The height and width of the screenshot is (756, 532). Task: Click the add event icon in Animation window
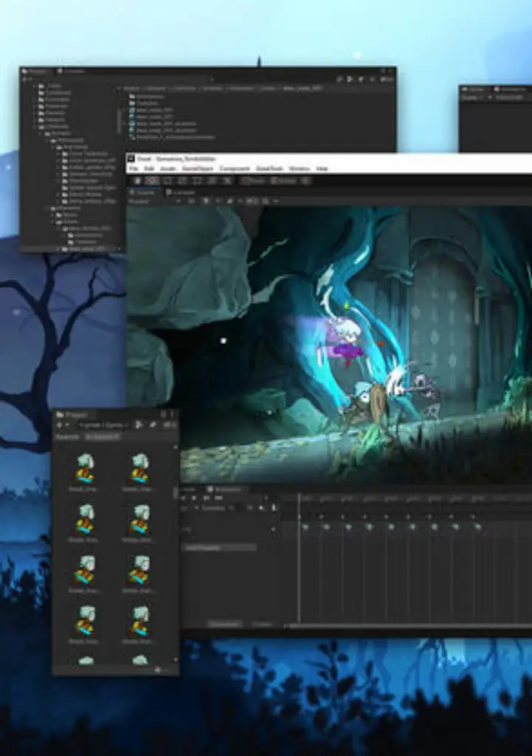point(274,508)
